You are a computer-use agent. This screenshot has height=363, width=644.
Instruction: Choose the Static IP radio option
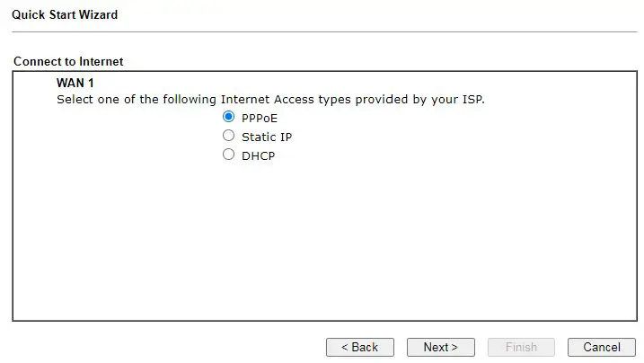[x=228, y=137]
